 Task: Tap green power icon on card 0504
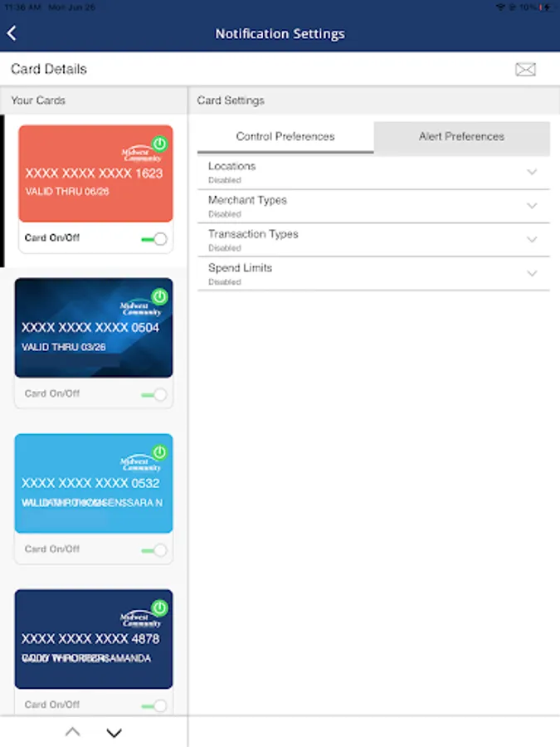coord(159,296)
